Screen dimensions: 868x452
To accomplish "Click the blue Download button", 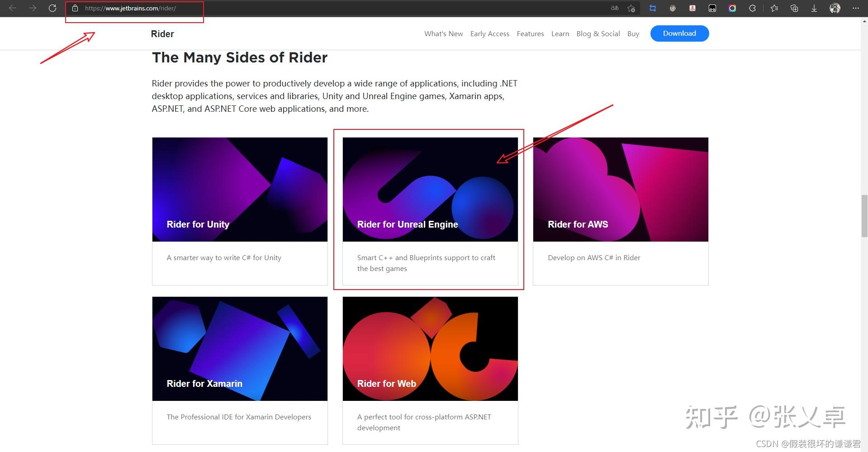I will [x=679, y=33].
